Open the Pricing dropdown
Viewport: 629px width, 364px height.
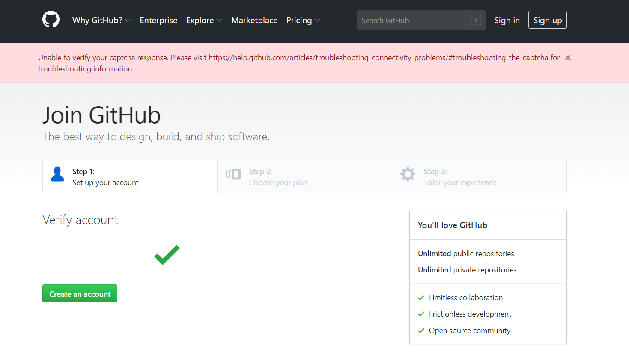(303, 20)
